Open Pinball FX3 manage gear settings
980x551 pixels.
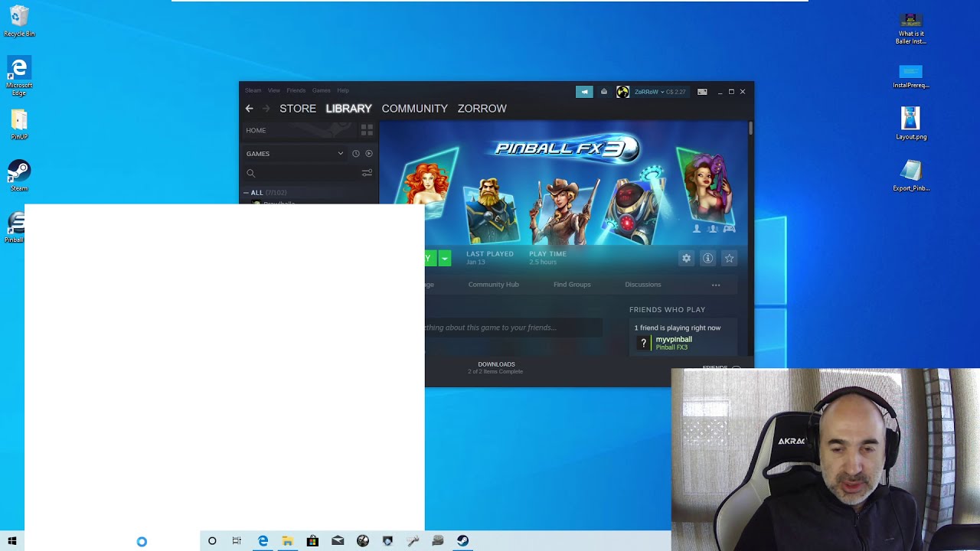686,259
